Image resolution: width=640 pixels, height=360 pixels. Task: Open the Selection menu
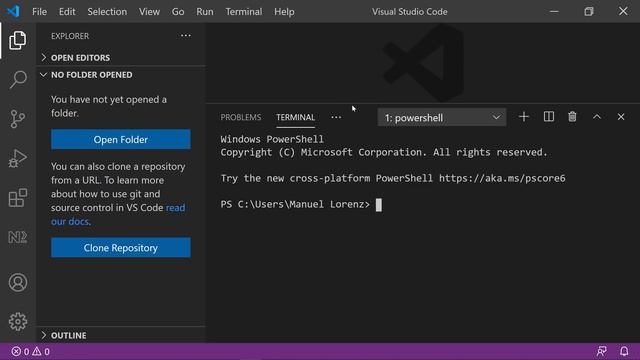coord(107,11)
